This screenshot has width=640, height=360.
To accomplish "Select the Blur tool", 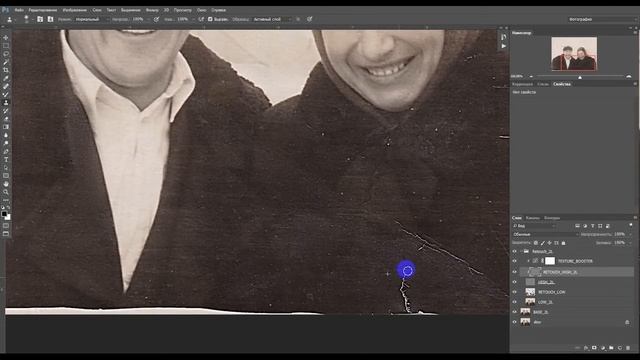I will point(6,135).
